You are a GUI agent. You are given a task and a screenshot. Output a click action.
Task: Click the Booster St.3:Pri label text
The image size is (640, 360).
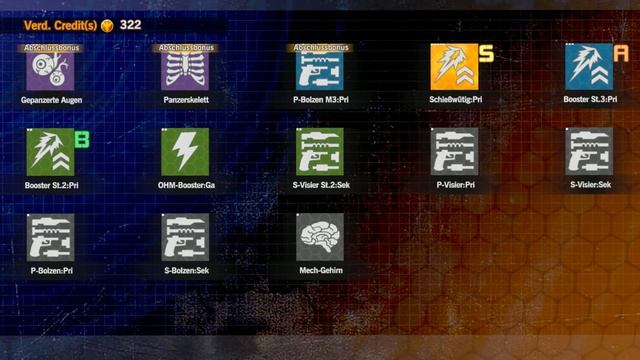[x=590, y=99]
